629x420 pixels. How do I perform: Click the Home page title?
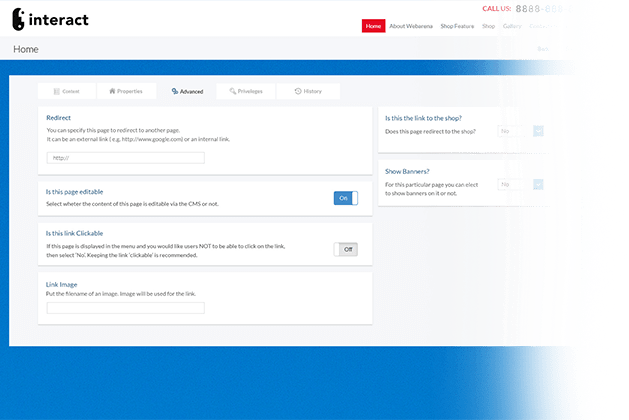point(26,49)
